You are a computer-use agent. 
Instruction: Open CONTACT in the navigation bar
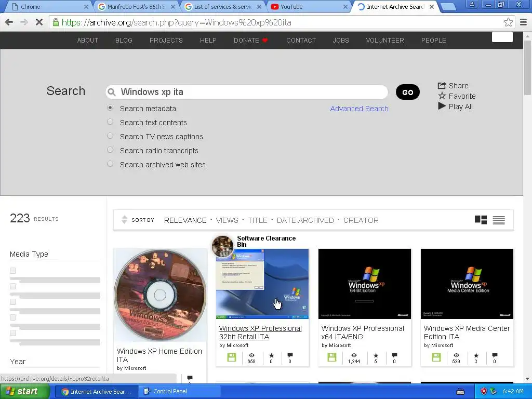click(x=301, y=41)
